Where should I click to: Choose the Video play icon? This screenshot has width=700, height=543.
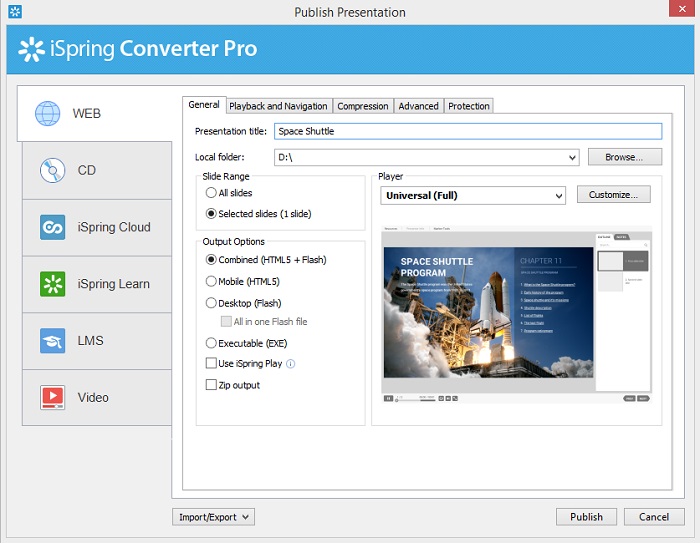point(52,397)
